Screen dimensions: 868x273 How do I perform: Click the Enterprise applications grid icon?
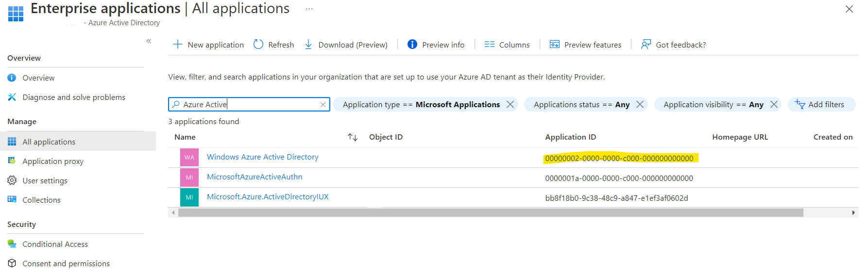(16, 14)
